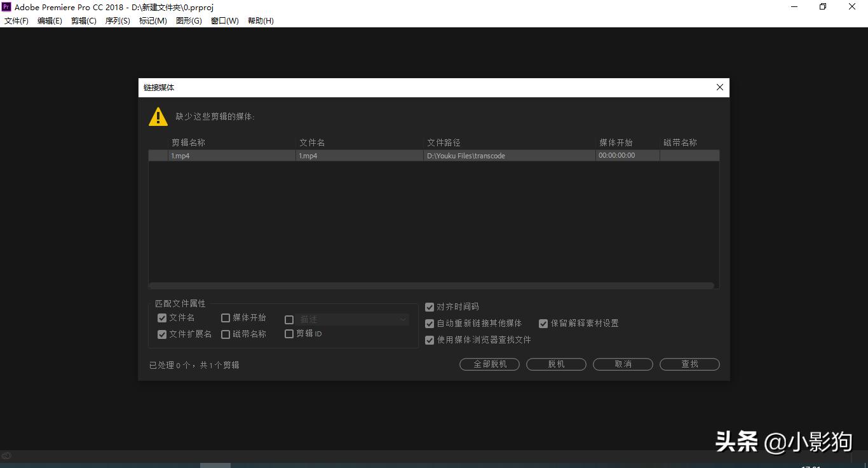Open the 窗口(W) menu
Viewport: 868px width, 468px height.
pyautogui.click(x=224, y=21)
